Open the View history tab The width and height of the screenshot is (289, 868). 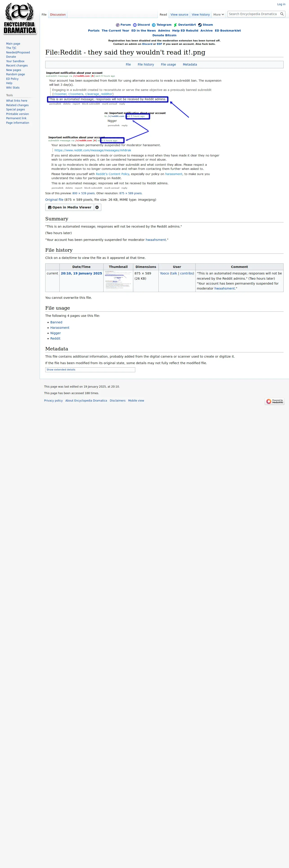pyautogui.click(x=201, y=14)
